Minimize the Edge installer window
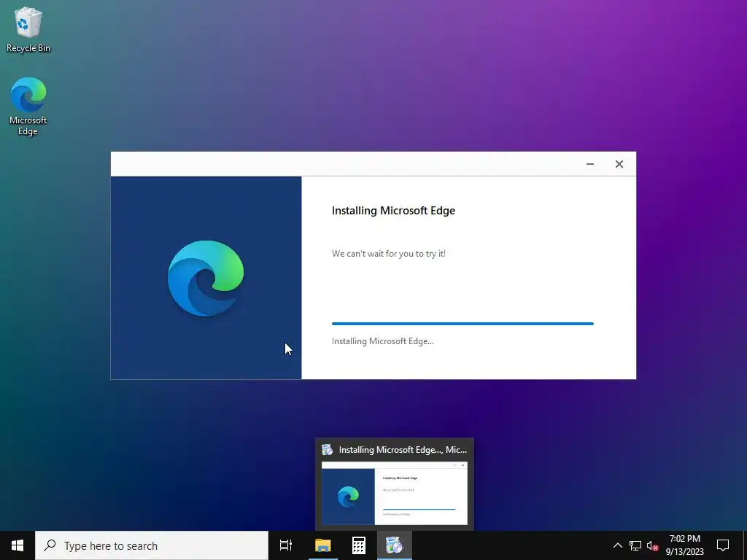The width and height of the screenshot is (747, 560). tap(589, 164)
